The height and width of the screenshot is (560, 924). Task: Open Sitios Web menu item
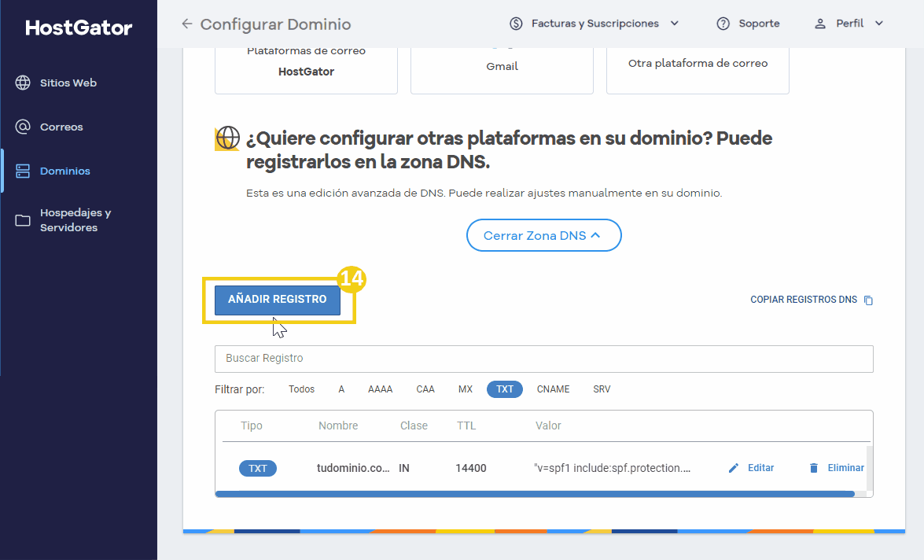(x=68, y=83)
